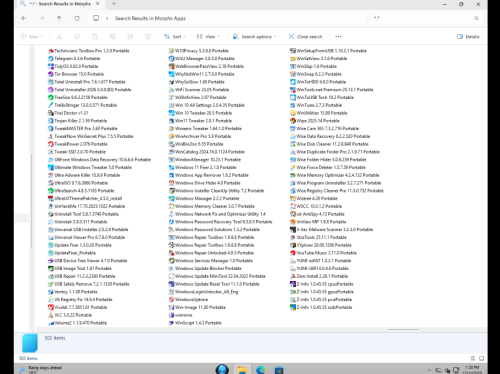
Task: Select YUMI-UEFI Portable entry
Action: pyautogui.click(x=319, y=268)
